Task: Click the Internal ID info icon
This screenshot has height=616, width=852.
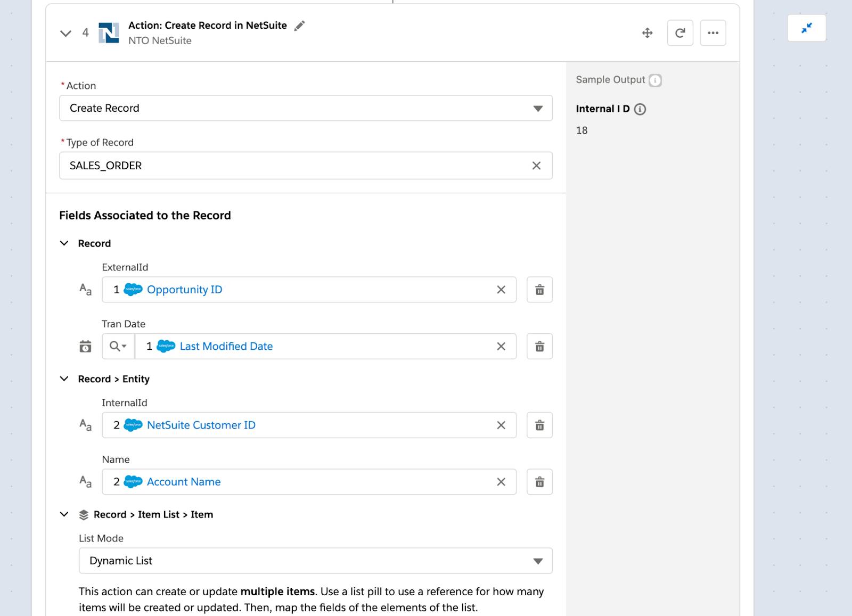Action: (640, 109)
